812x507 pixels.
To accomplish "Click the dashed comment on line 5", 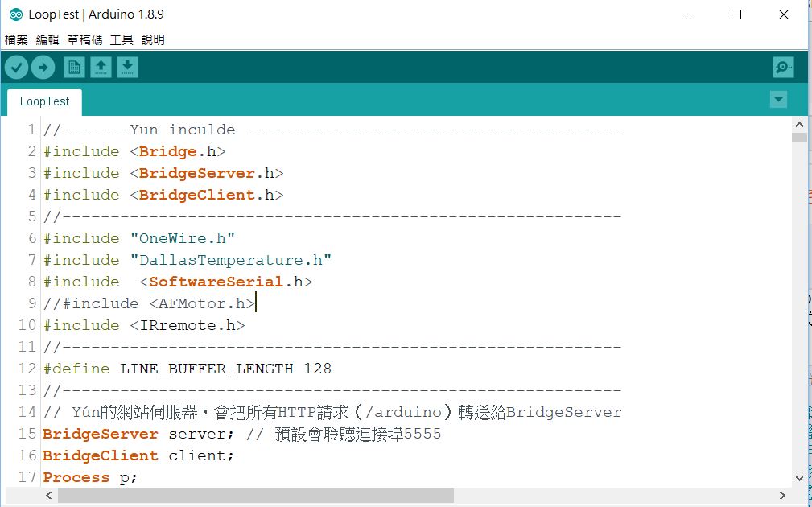I will coord(332,217).
